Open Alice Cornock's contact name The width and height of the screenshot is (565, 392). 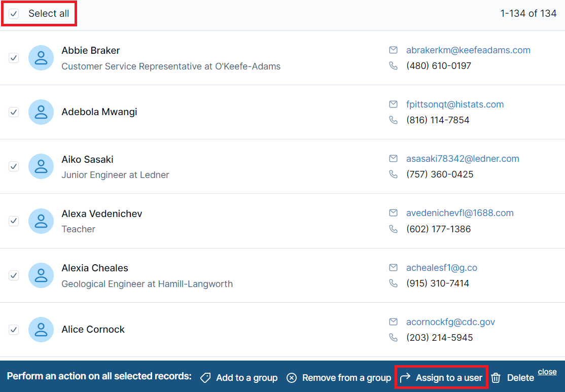[93, 329]
